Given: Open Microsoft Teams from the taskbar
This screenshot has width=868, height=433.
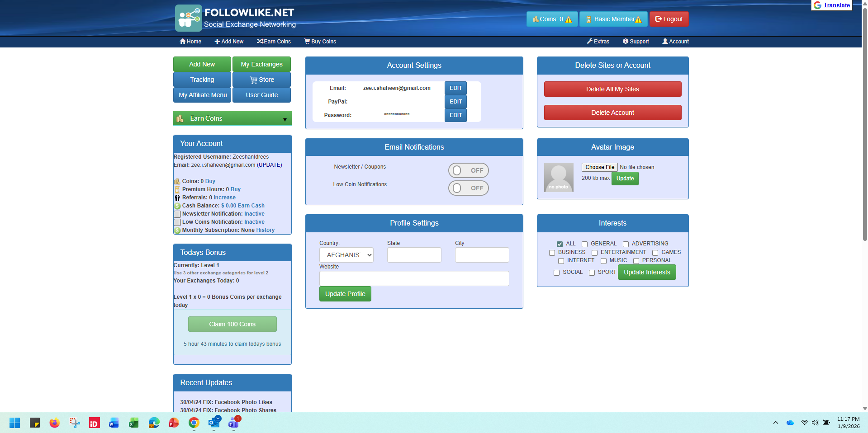Looking at the screenshot, I should coord(234,422).
